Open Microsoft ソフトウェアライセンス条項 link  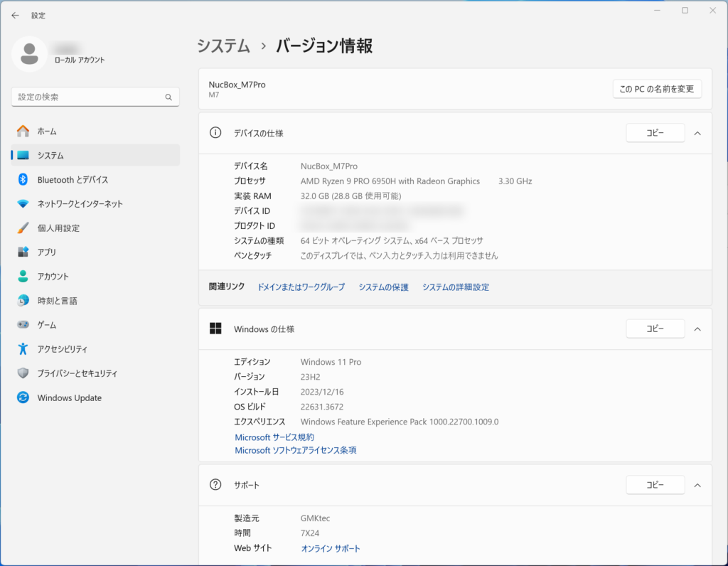[x=296, y=450]
